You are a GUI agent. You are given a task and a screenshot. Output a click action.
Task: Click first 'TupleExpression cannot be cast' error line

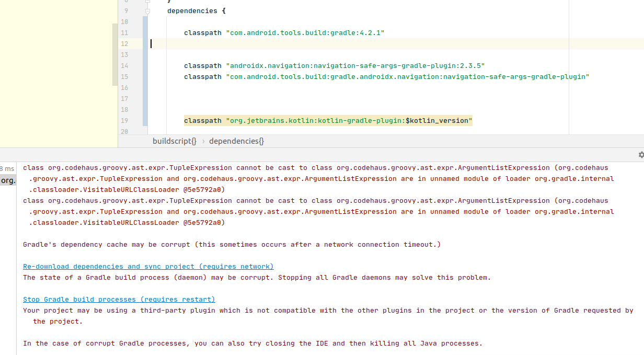tap(316, 168)
